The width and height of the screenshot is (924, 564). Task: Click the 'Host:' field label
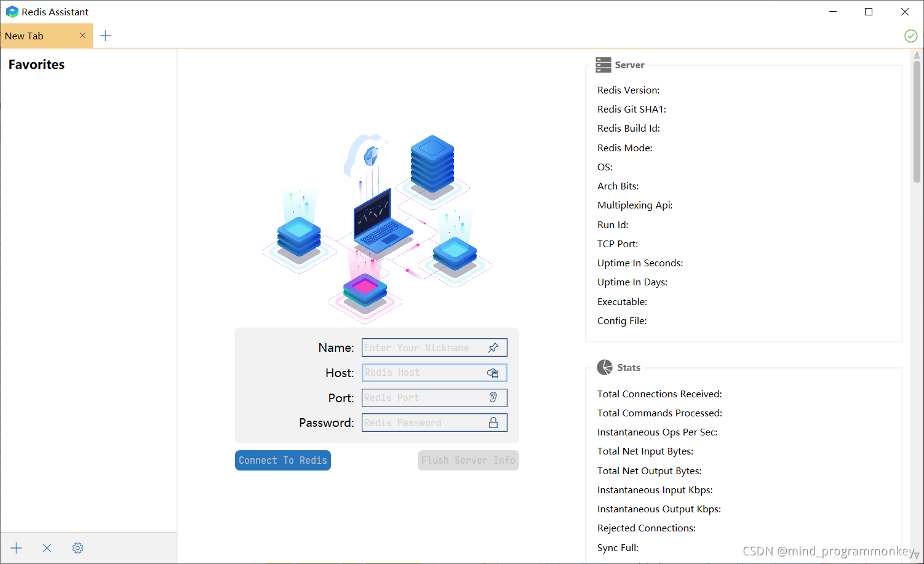coord(340,373)
